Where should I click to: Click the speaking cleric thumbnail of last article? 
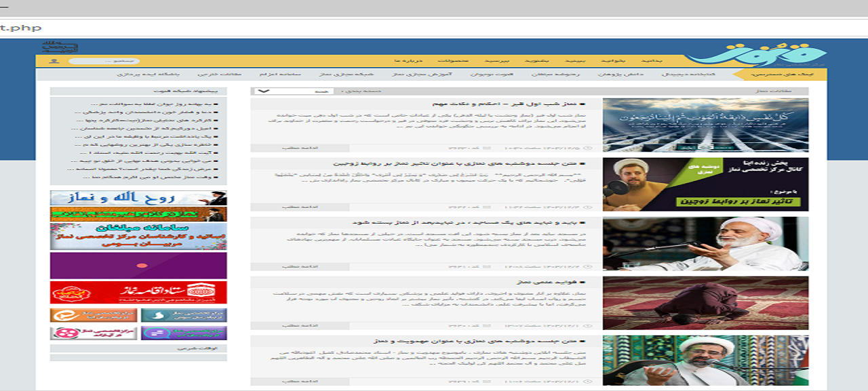point(705,361)
